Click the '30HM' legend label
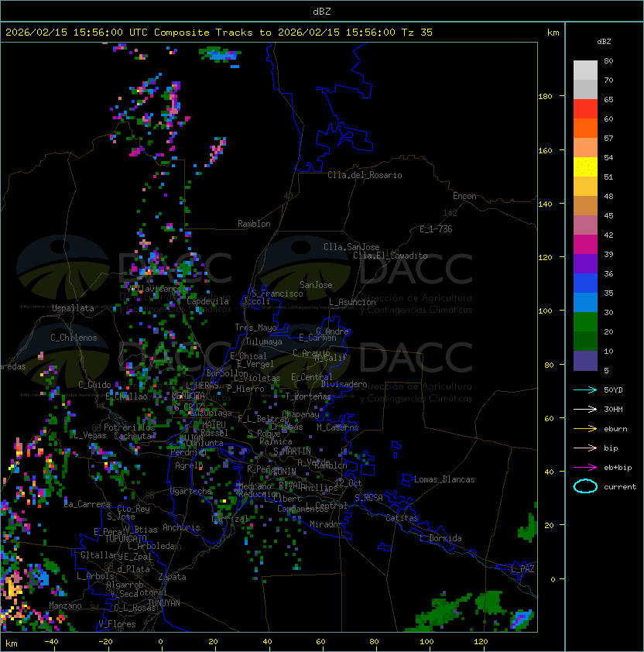644x652 pixels. click(x=613, y=409)
